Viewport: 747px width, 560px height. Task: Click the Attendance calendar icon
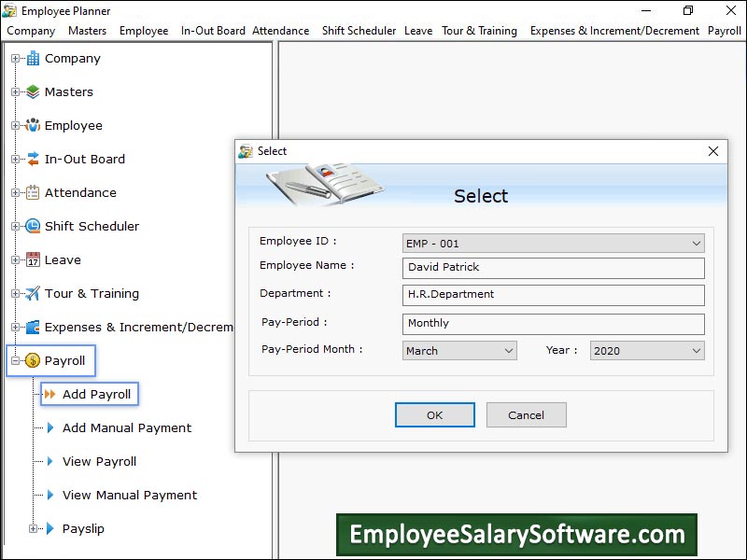tap(33, 193)
